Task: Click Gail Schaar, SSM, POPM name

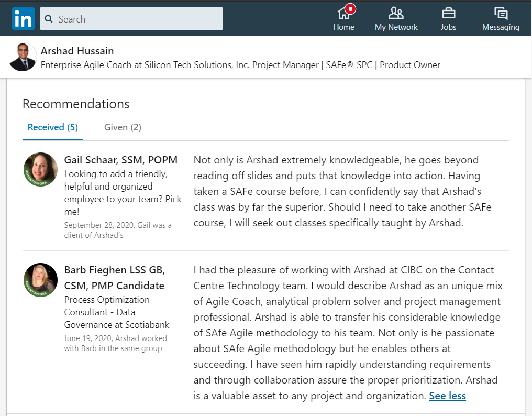Action: pos(121,160)
